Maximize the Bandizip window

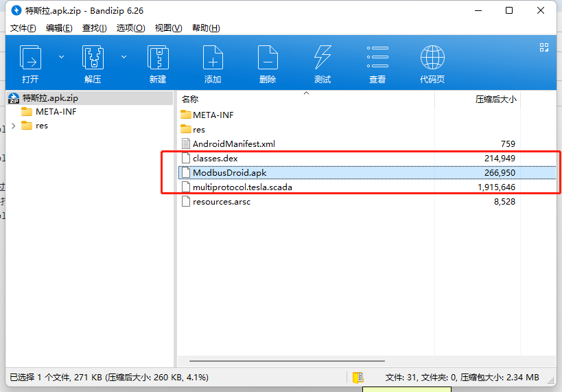[509, 10]
